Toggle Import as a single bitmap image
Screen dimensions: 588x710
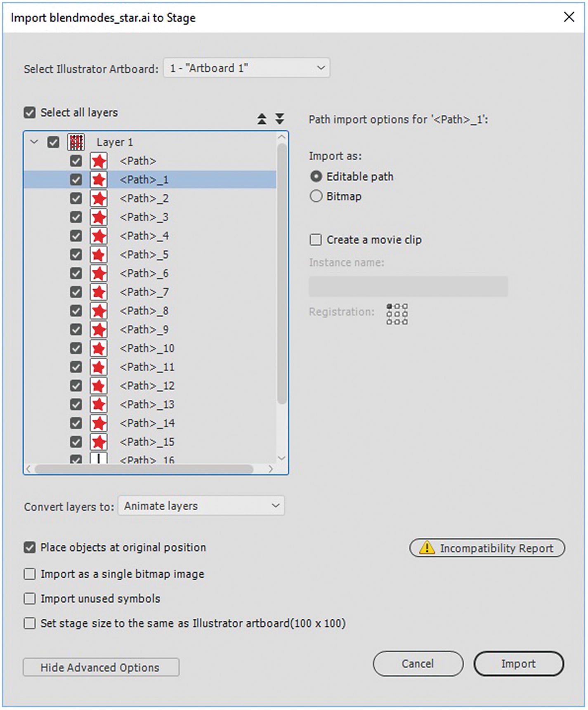click(x=30, y=574)
